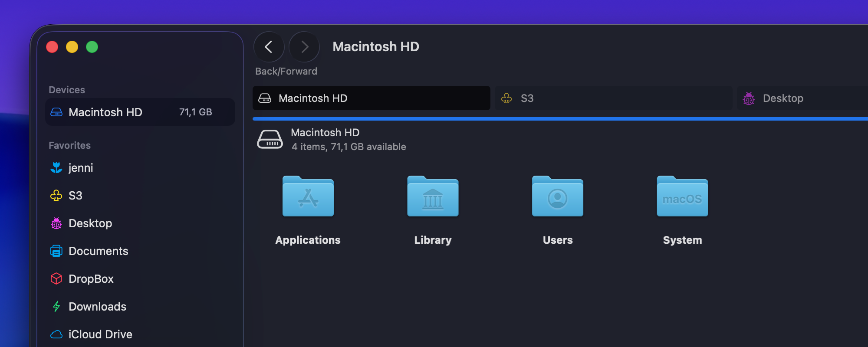868x347 pixels.
Task: Click the drive icon next to Macintosh HD in sidebar
Action: point(56,112)
